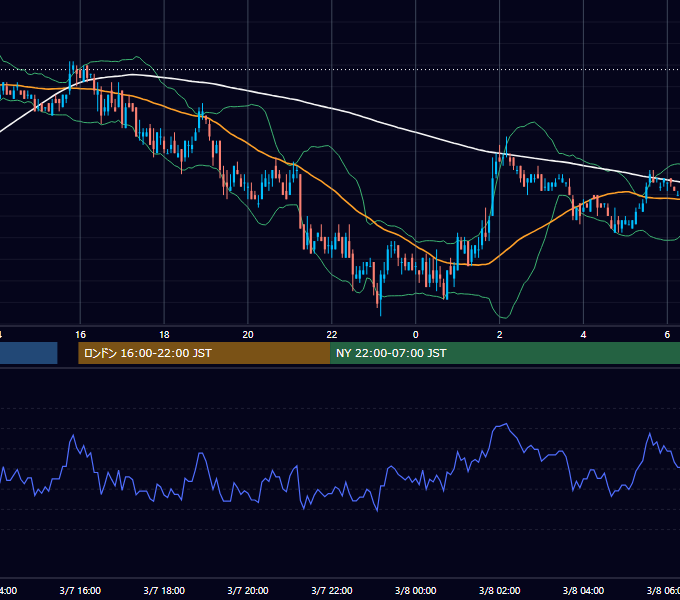Click hour label 6 on price chart axis

[x=667, y=335]
